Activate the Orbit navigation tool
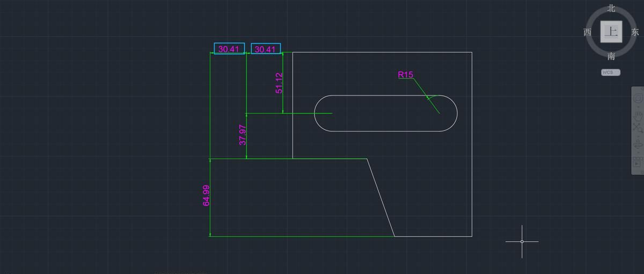 [x=638, y=144]
